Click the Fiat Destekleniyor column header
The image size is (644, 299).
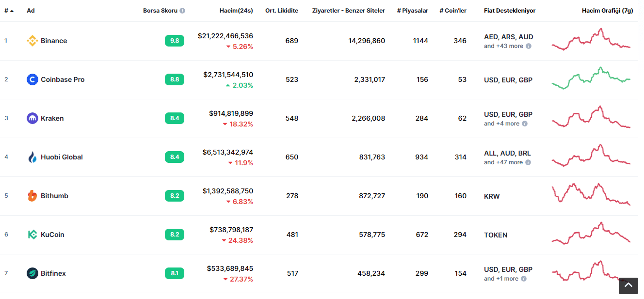point(510,11)
